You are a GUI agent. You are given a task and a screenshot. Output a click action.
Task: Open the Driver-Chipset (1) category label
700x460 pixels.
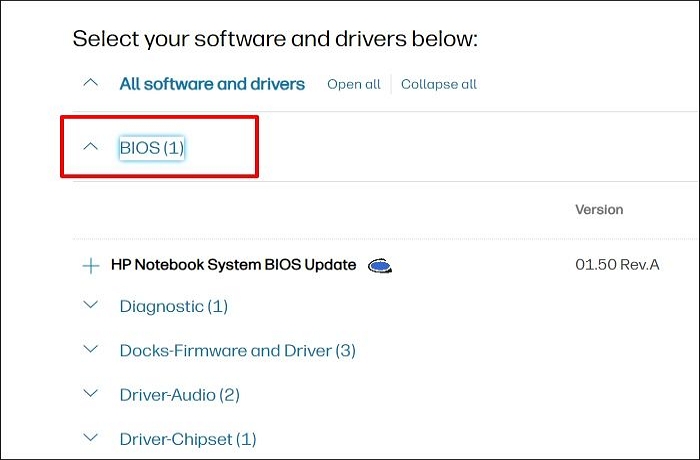[x=188, y=438]
